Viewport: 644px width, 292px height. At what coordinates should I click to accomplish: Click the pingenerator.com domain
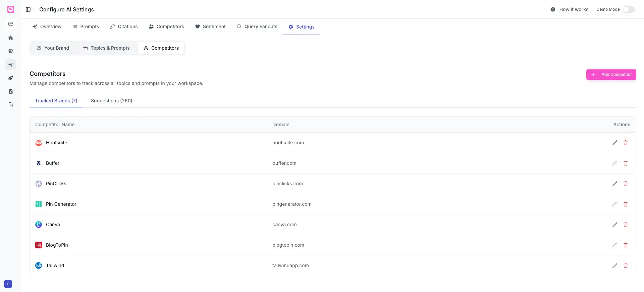click(x=292, y=204)
